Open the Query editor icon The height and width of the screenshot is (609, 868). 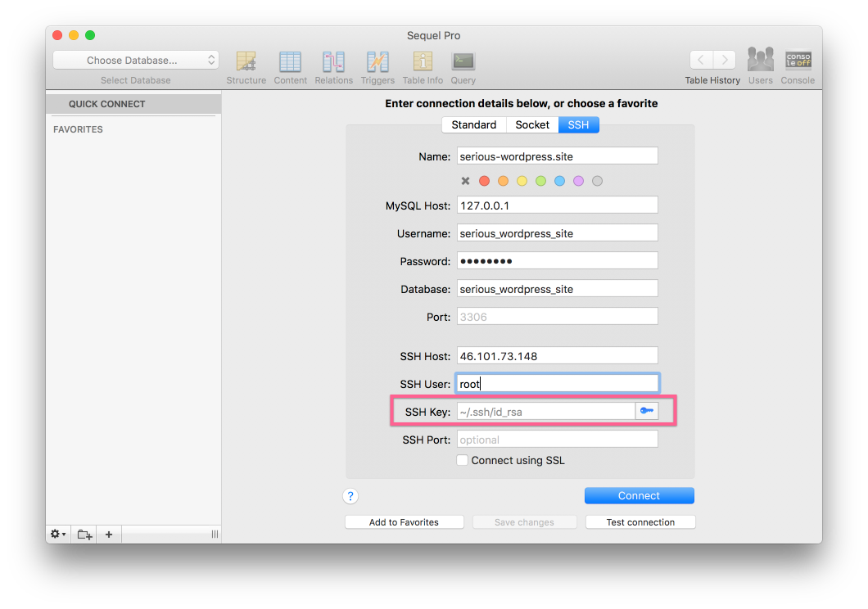463,61
